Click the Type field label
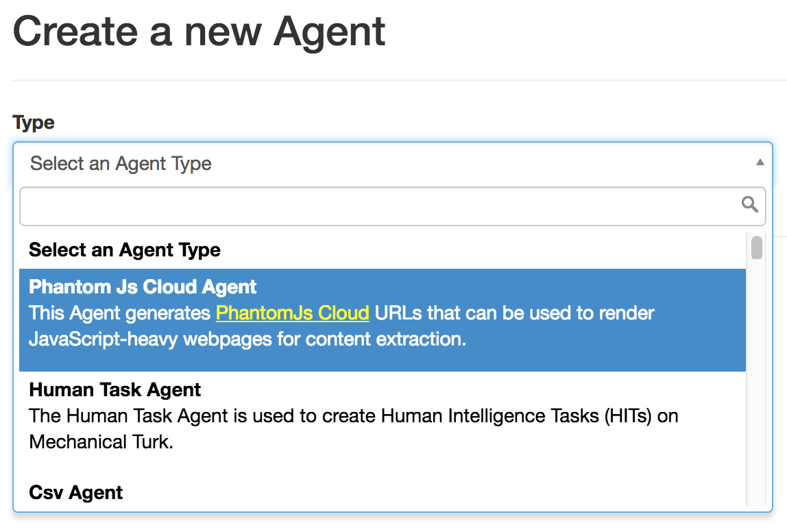This screenshot has width=787, height=532. click(33, 123)
